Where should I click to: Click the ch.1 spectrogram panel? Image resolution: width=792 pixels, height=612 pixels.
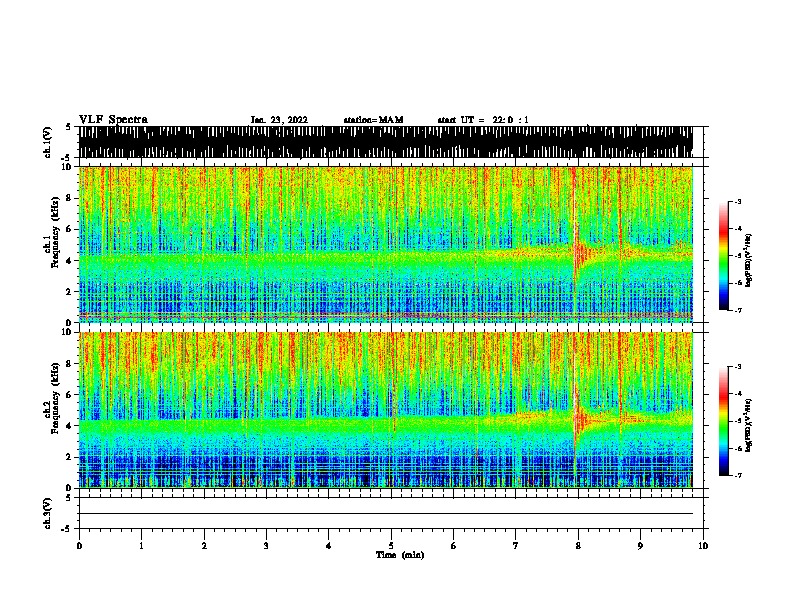[x=386, y=244]
